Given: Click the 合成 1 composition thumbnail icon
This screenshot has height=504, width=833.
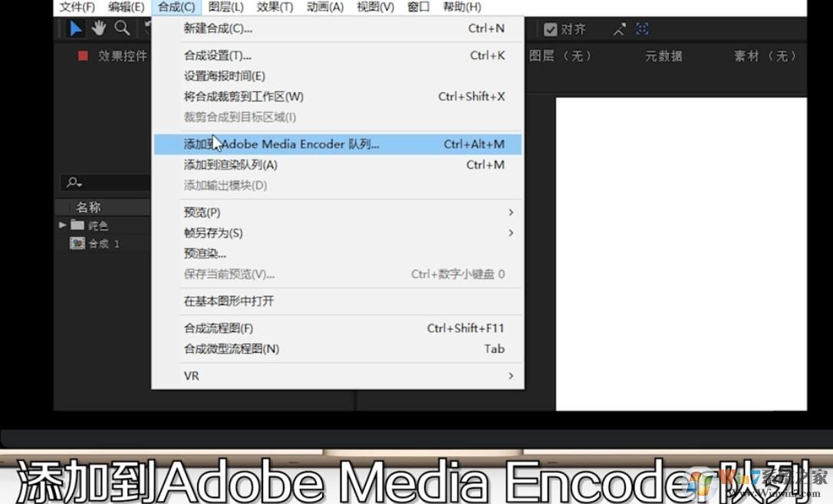Looking at the screenshot, I should tap(77, 243).
